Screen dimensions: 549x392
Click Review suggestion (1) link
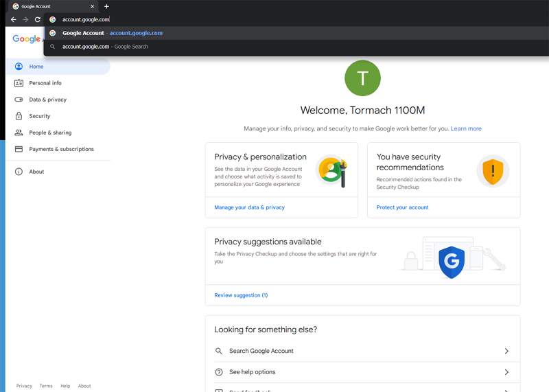(241, 295)
